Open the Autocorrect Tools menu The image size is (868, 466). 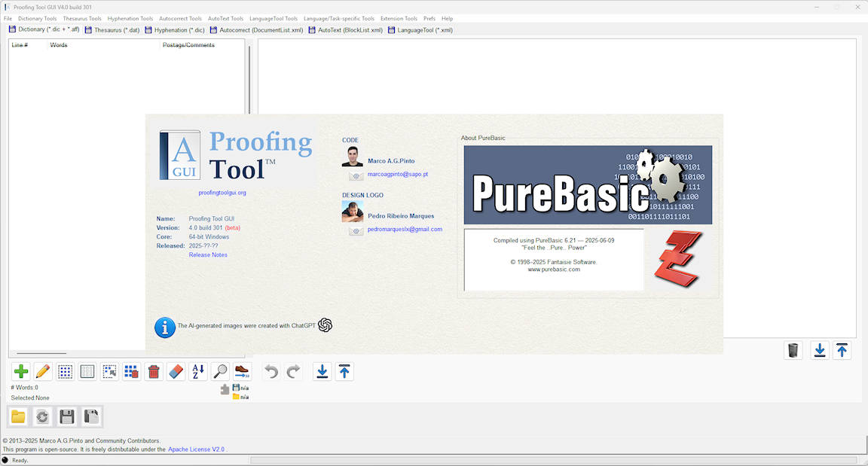[x=181, y=18]
